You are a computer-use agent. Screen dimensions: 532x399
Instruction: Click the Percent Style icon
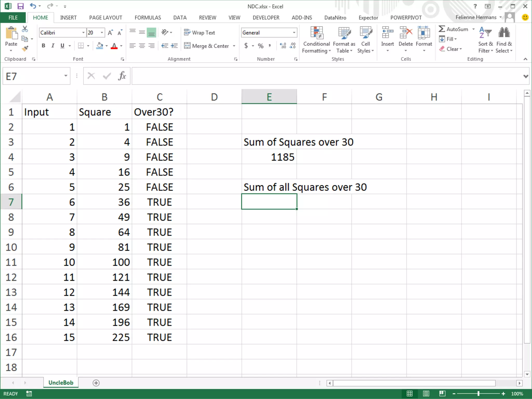point(261,46)
